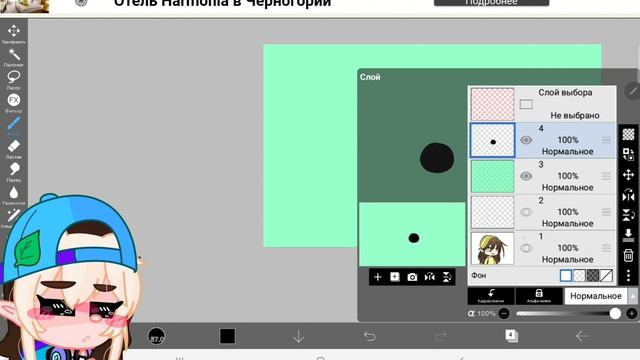Open layers window button showing 4
The image size is (640, 360).
[511, 336]
